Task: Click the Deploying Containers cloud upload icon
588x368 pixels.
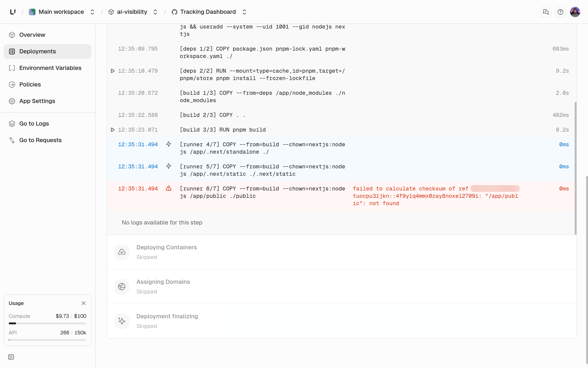Action: click(122, 252)
